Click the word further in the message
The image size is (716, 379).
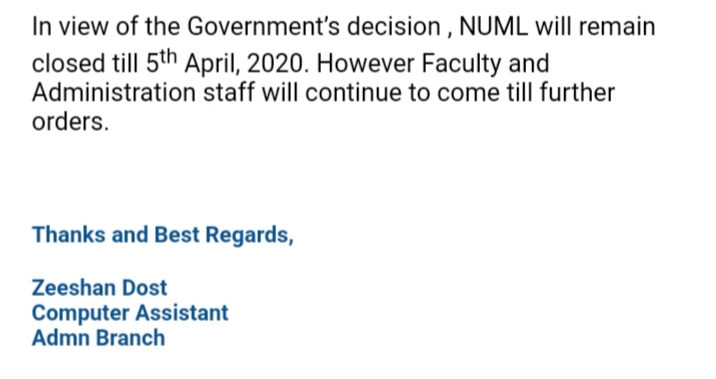[x=577, y=93]
